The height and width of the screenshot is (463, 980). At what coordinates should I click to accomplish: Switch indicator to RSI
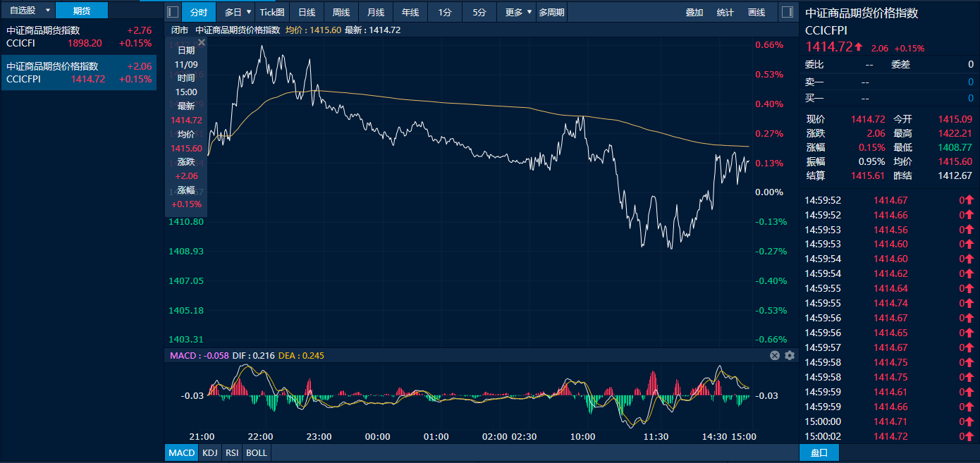(231, 452)
